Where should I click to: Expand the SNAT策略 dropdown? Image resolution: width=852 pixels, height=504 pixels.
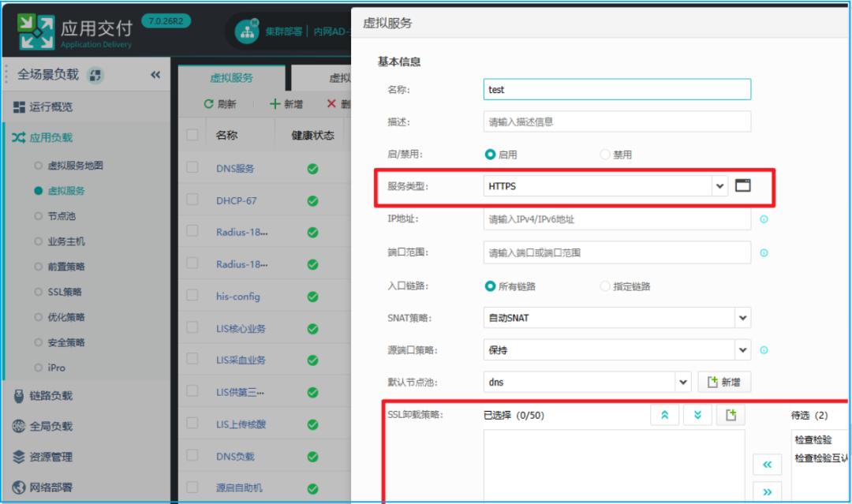pyautogui.click(x=742, y=318)
